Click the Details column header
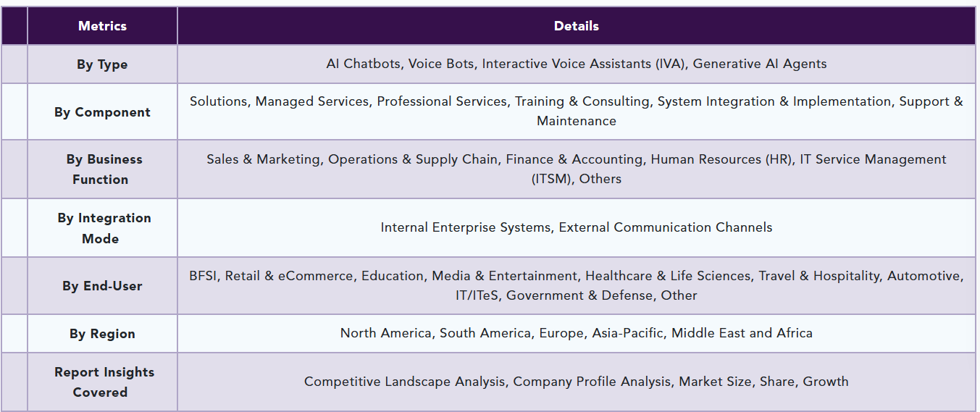The width and height of the screenshot is (980, 412). coord(577,26)
